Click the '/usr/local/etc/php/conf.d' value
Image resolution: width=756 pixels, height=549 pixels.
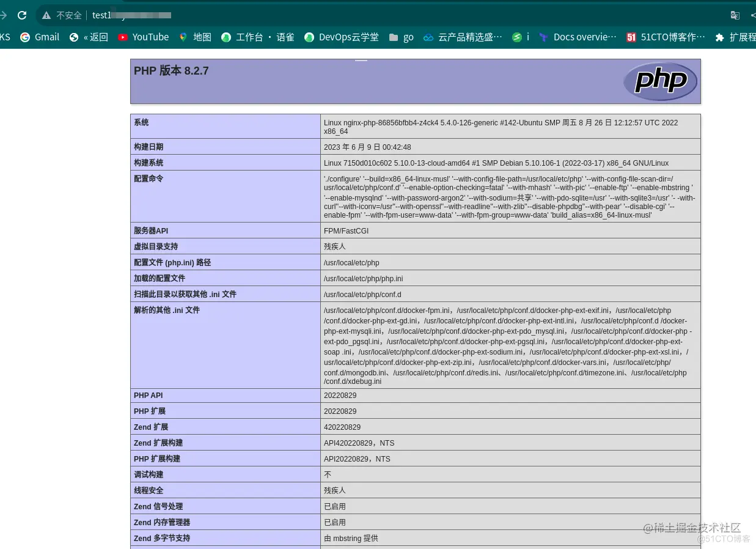(x=362, y=295)
